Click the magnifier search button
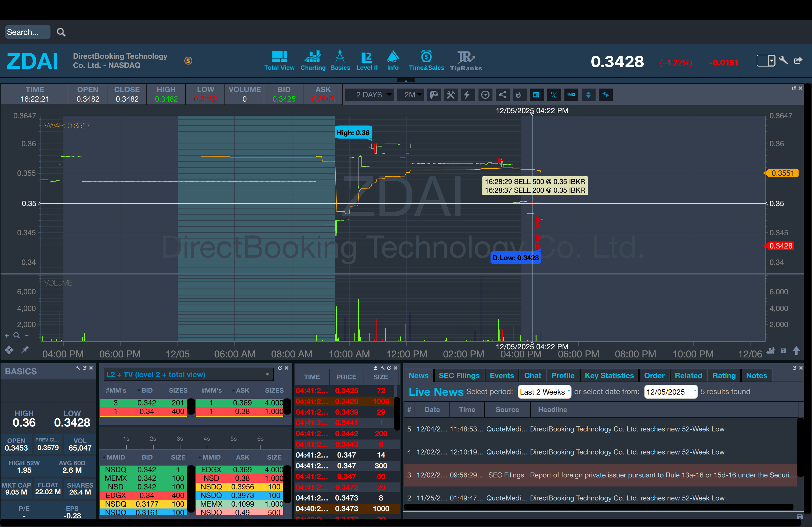The image size is (812, 527). click(61, 32)
